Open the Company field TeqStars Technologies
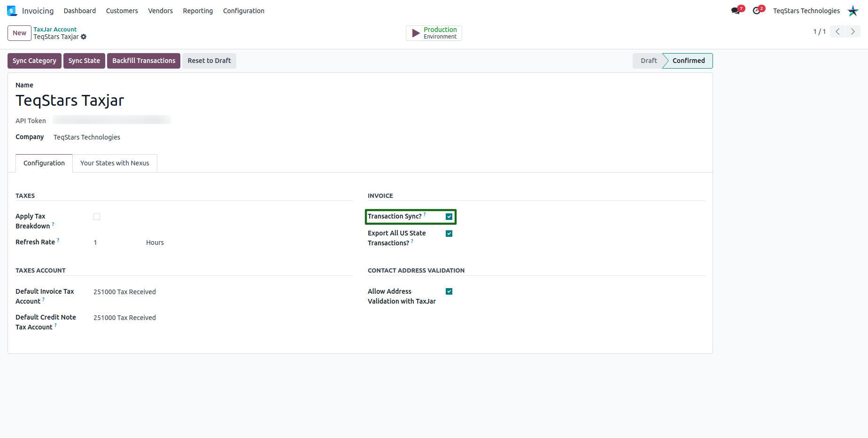The width and height of the screenshot is (868, 438). 87,137
